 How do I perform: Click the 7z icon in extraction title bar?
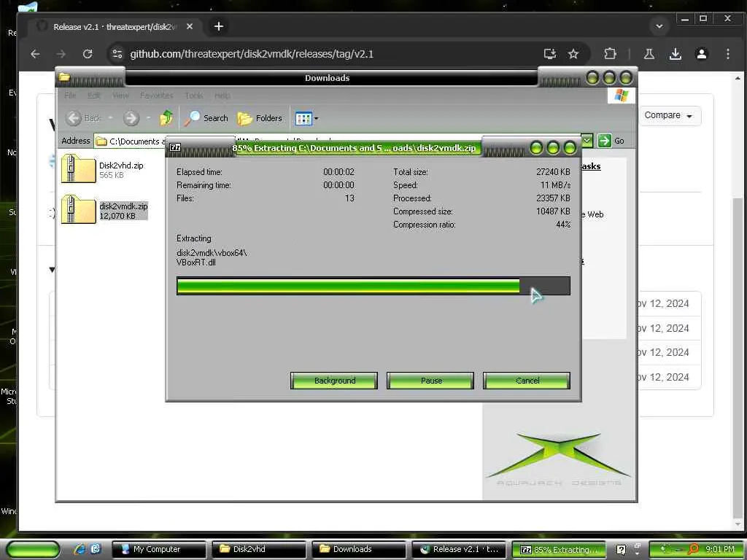(x=175, y=147)
